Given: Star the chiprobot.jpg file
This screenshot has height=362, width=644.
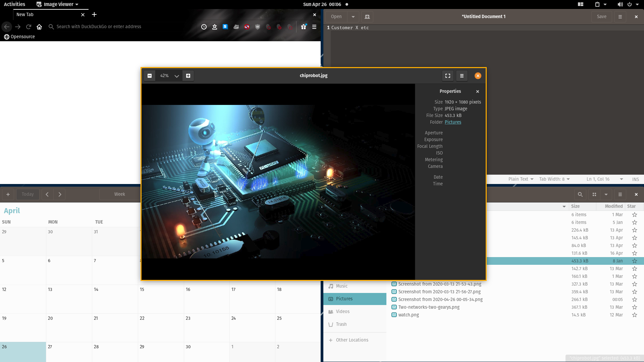Looking at the screenshot, I should coord(635,261).
